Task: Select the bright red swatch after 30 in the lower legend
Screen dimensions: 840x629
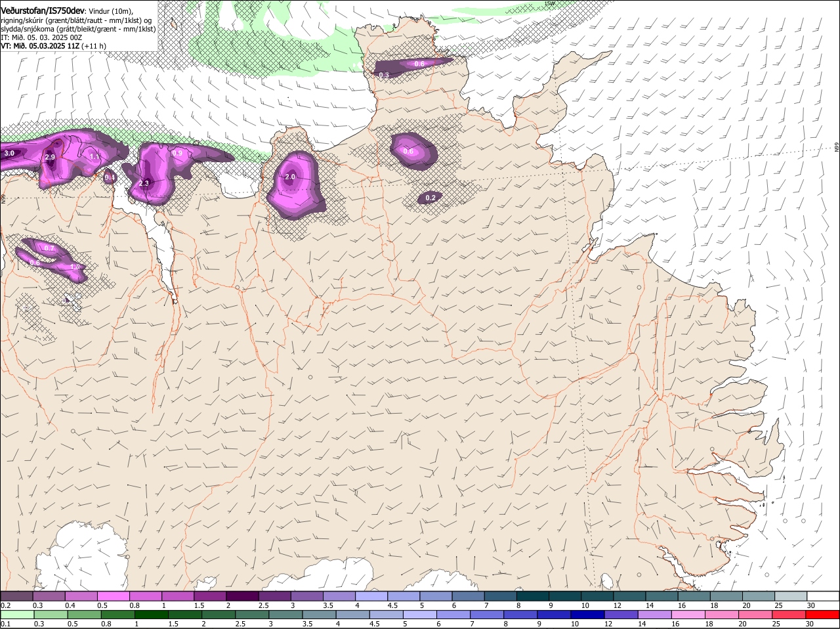Action: coord(823,615)
